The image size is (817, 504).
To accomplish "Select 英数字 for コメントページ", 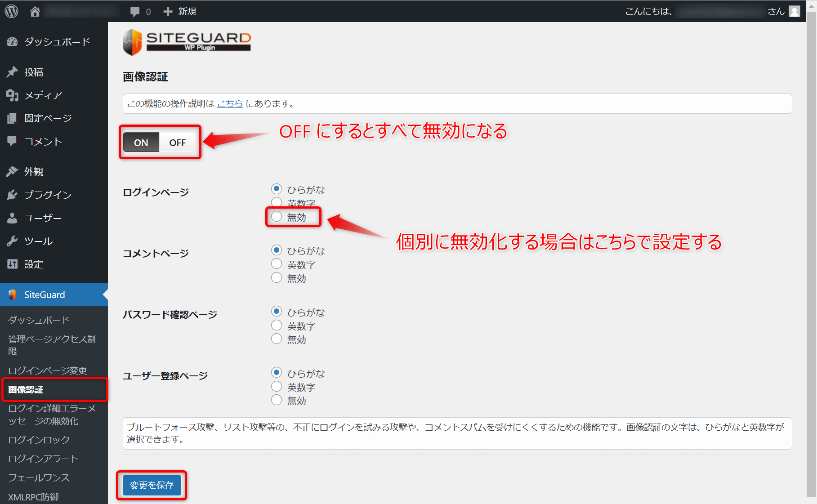I will click(x=277, y=264).
